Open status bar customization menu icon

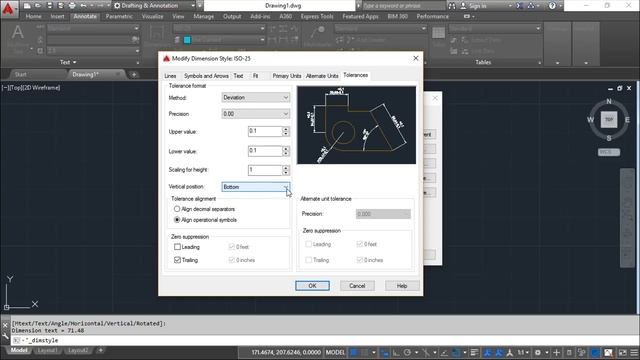click(x=634, y=352)
